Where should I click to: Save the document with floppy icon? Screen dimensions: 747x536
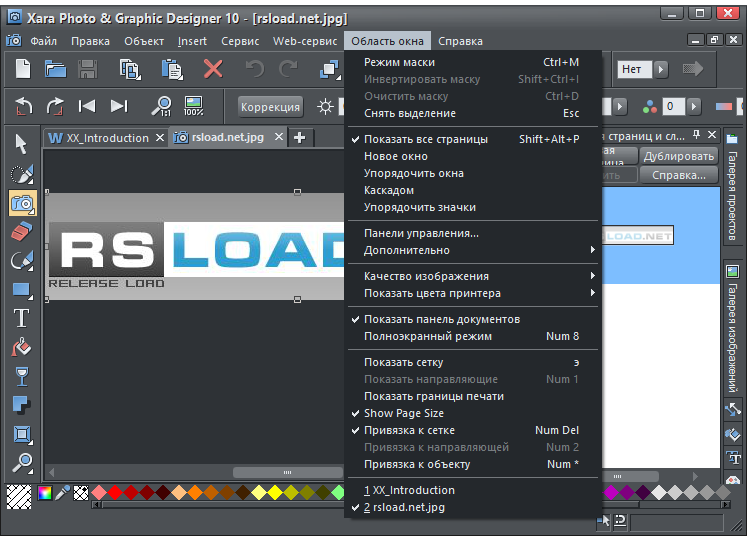[88, 69]
